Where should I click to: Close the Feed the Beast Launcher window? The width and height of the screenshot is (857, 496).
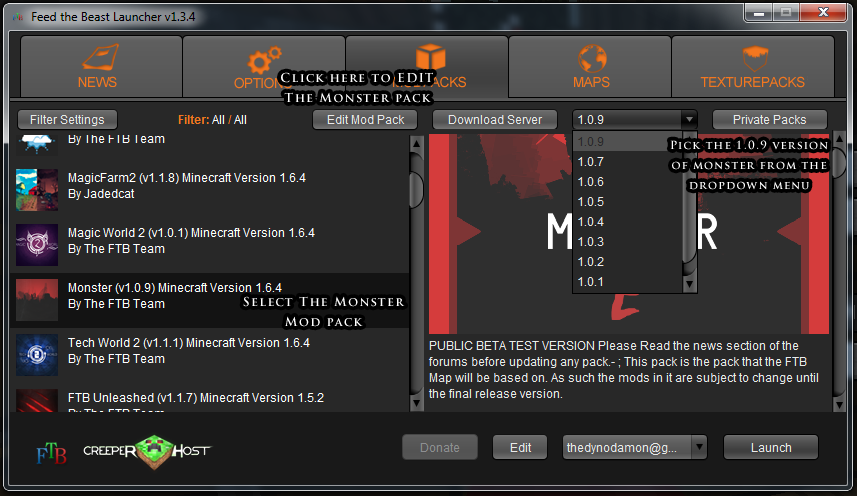pyautogui.click(x=823, y=13)
